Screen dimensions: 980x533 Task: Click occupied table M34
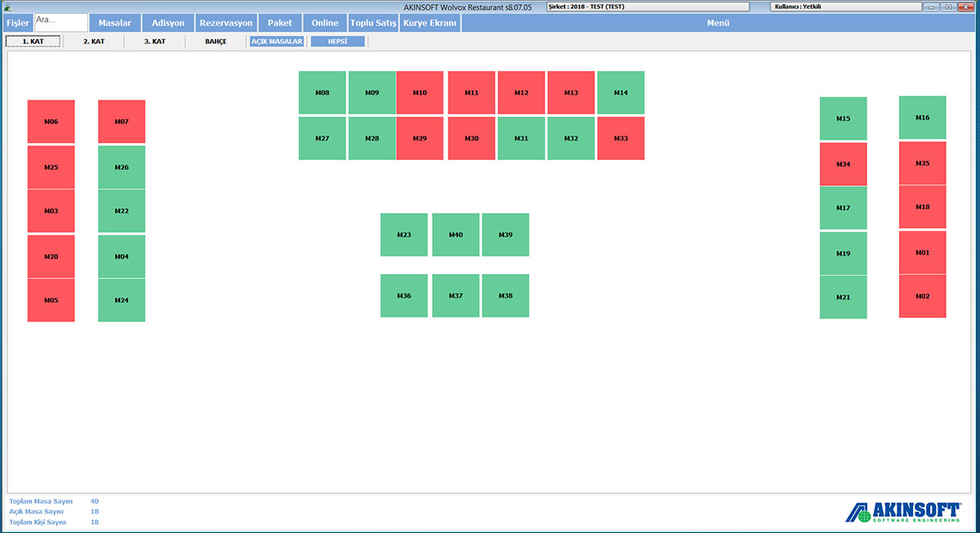pos(844,164)
